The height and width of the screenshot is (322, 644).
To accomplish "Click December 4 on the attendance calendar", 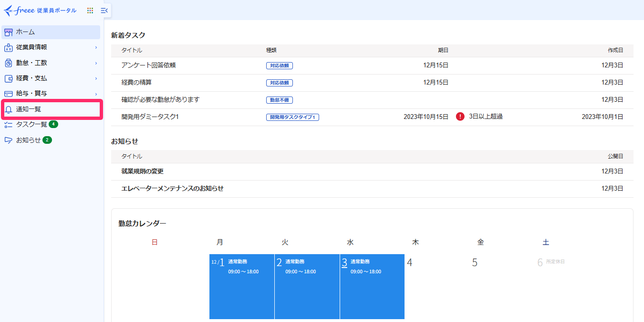I will pos(409,262).
